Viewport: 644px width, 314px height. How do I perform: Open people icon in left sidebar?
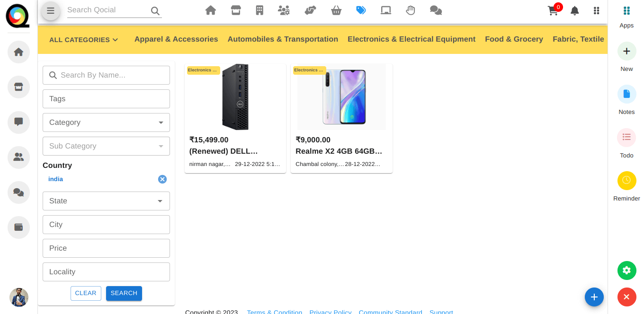(18, 157)
